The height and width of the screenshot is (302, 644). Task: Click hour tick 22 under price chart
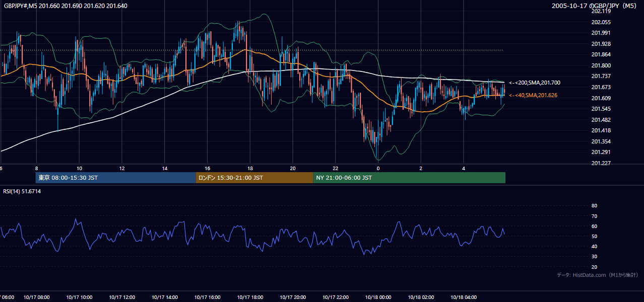tap(336, 168)
